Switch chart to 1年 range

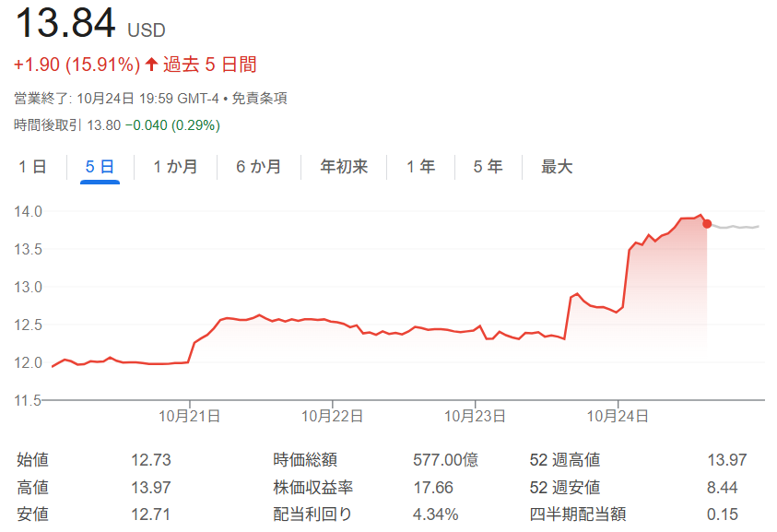tap(421, 167)
